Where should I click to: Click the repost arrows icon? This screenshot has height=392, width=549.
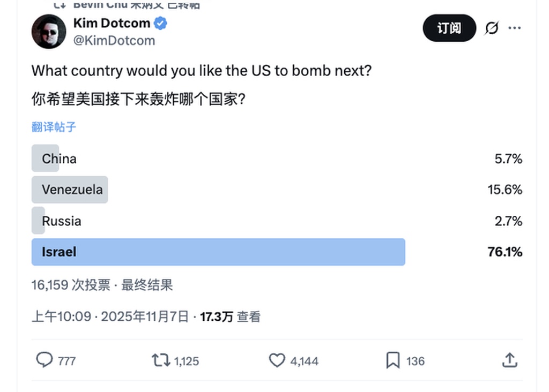coord(160,360)
